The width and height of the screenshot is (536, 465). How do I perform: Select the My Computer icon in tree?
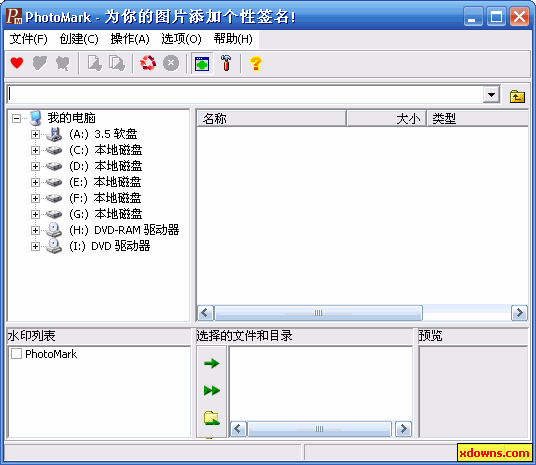[36, 118]
